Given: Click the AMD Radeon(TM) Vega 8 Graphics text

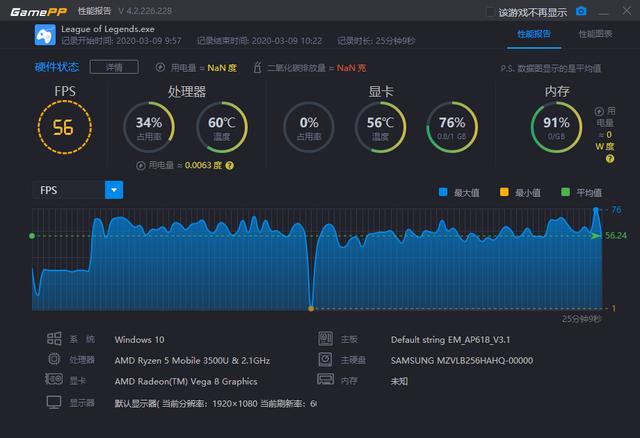Looking at the screenshot, I should [x=186, y=382].
